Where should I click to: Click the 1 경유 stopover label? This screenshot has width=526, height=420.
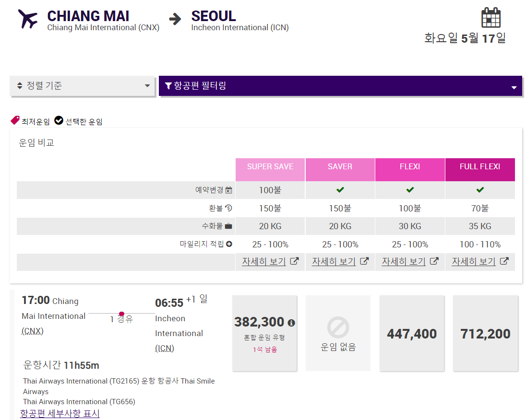[121, 319]
